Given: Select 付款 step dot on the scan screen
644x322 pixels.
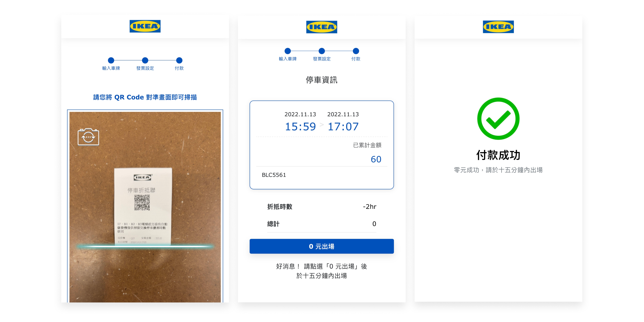Looking at the screenshot, I should coord(179,60).
